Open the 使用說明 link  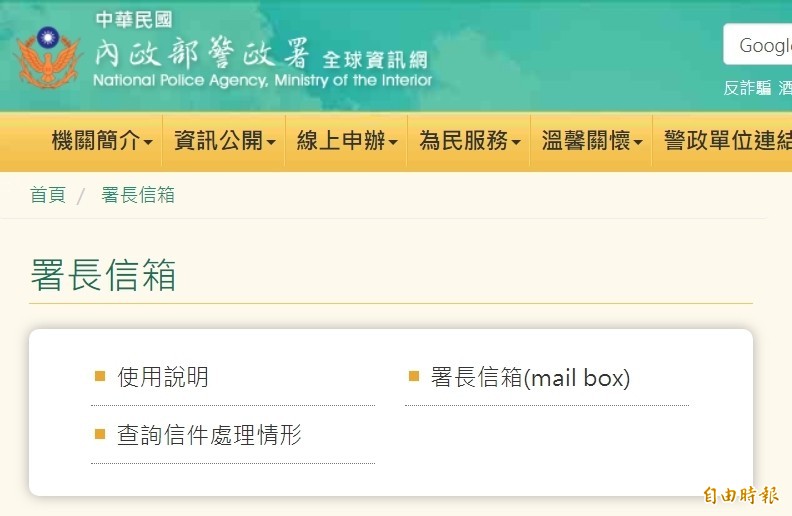(x=163, y=377)
